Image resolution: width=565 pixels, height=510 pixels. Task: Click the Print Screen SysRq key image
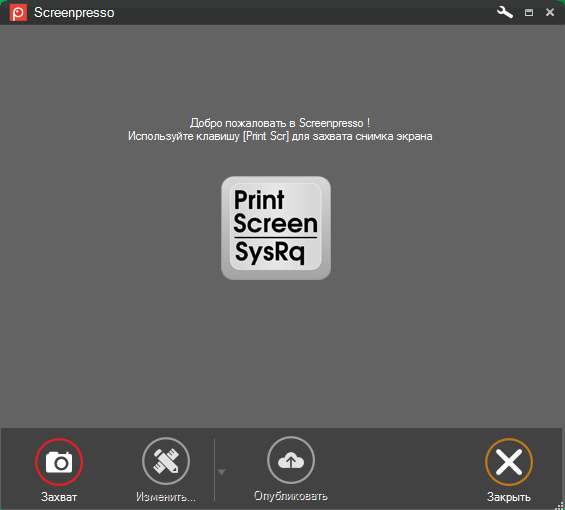(x=276, y=228)
